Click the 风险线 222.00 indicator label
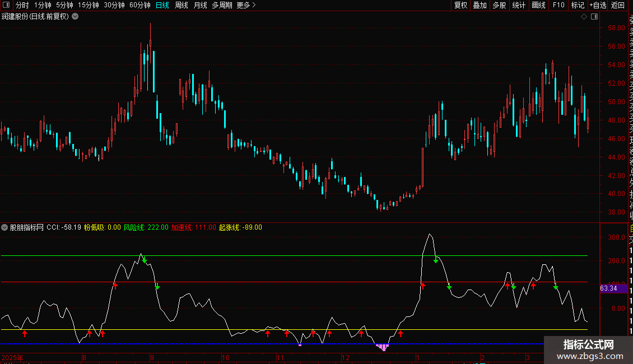 tap(146, 227)
